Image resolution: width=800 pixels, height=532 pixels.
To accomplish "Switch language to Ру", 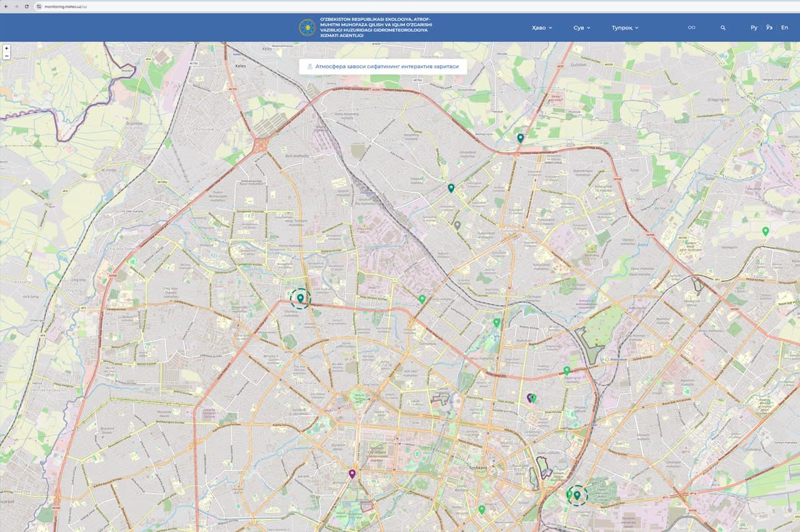I will click(x=754, y=28).
